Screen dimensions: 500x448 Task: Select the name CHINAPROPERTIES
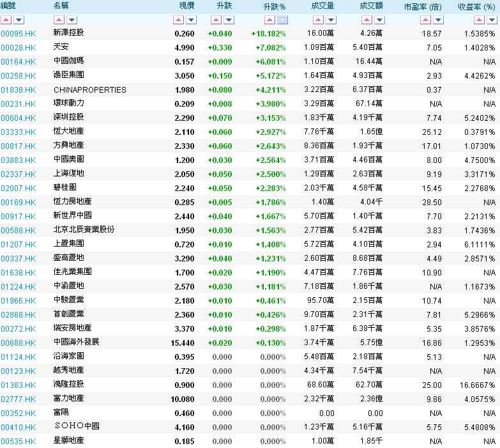tap(90, 90)
